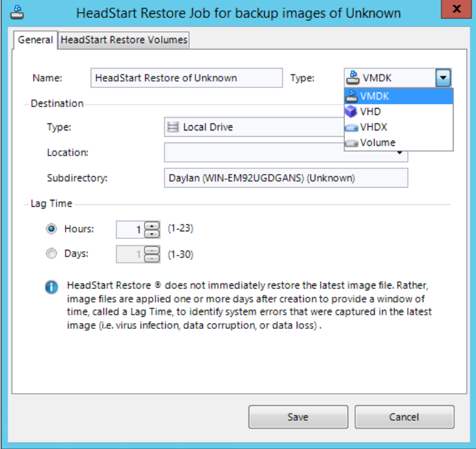Select the Days radio button
This screenshot has height=449, width=476.
[51, 254]
